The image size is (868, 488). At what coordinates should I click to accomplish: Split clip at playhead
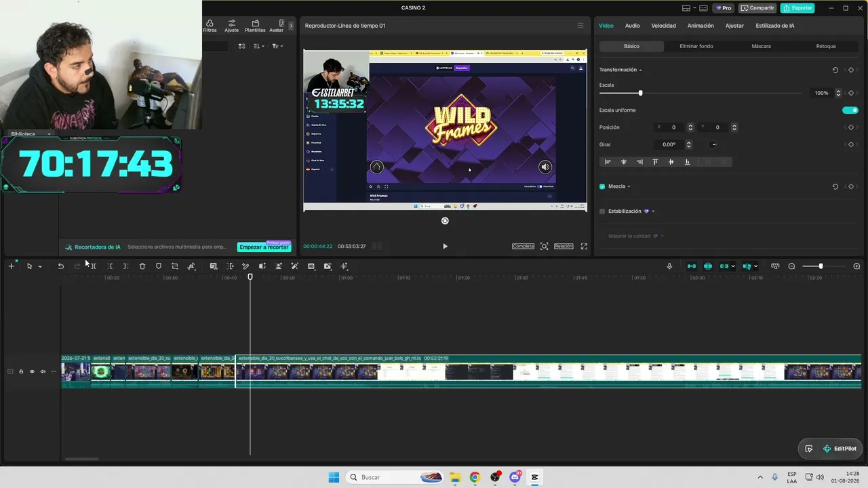click(x=93, y=266)
